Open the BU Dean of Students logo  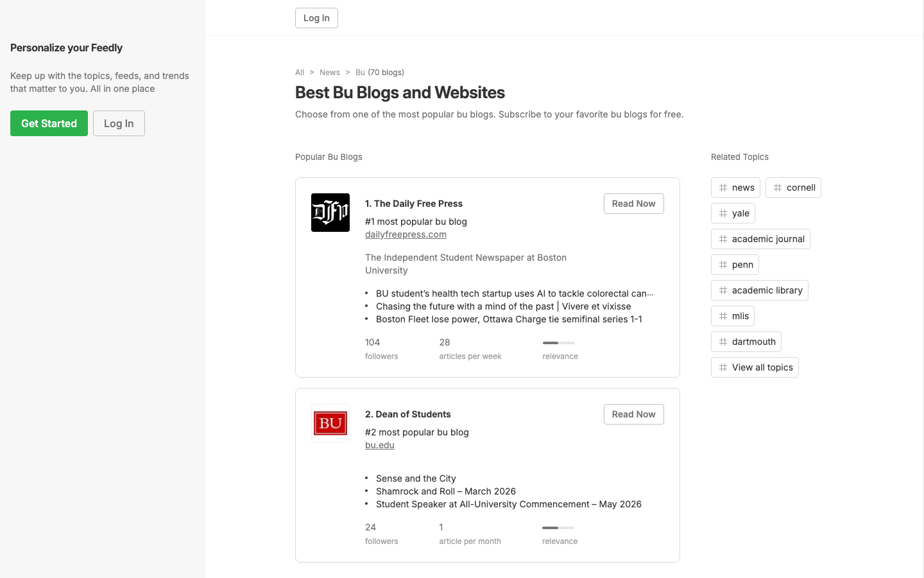click(x=330, y=423)
